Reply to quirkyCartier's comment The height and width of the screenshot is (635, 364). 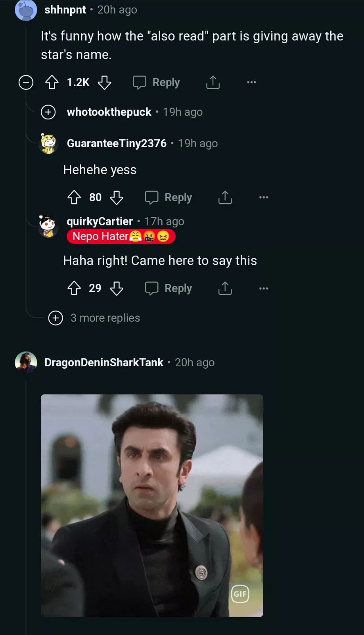[x=169, y=289]
